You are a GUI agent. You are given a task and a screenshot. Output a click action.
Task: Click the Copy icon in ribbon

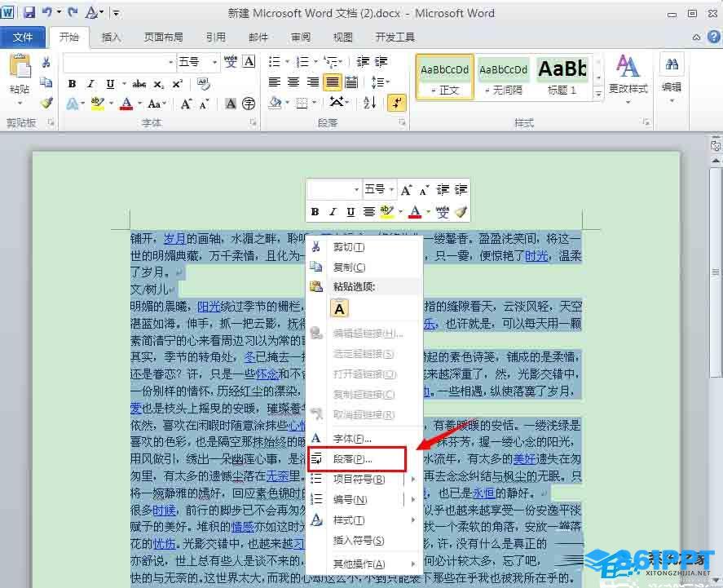pos(46,82)
